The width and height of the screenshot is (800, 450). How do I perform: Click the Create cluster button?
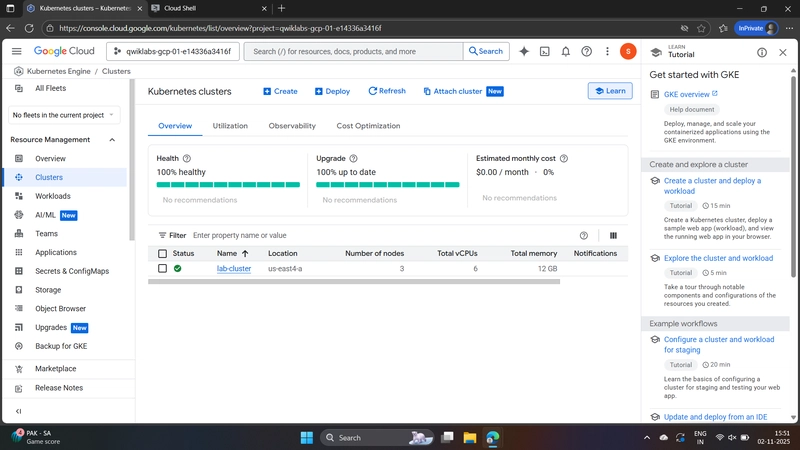point(280,91)
